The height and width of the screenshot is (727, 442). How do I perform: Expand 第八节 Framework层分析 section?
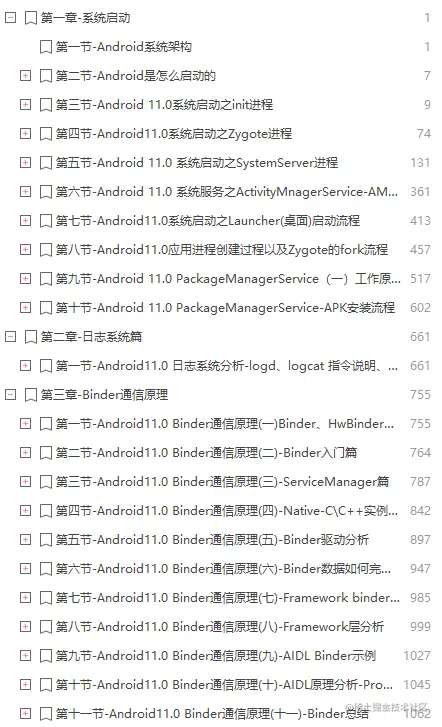pos(26,626)
